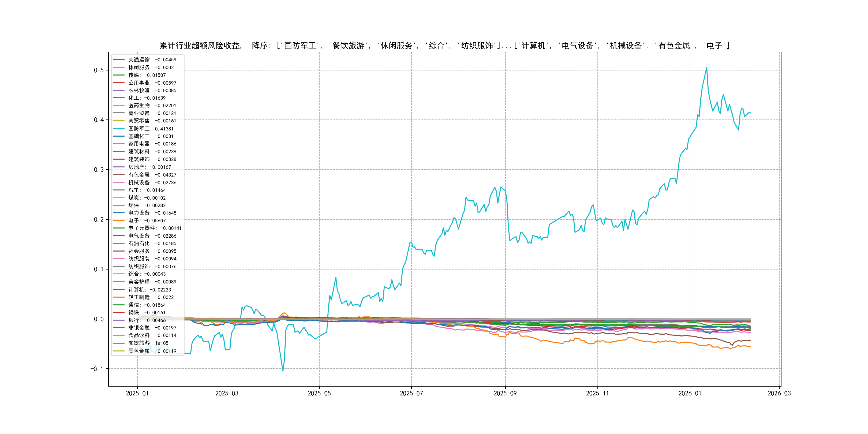Click the 银行 legend color line
Viewport: 868px width, 434px height.
tap(119, 320)
